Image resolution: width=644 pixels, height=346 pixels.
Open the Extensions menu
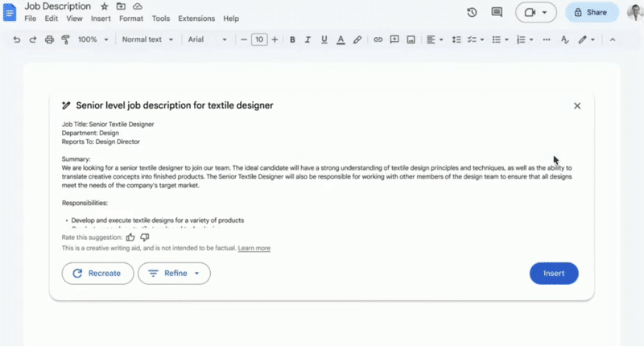coord(196,19)
